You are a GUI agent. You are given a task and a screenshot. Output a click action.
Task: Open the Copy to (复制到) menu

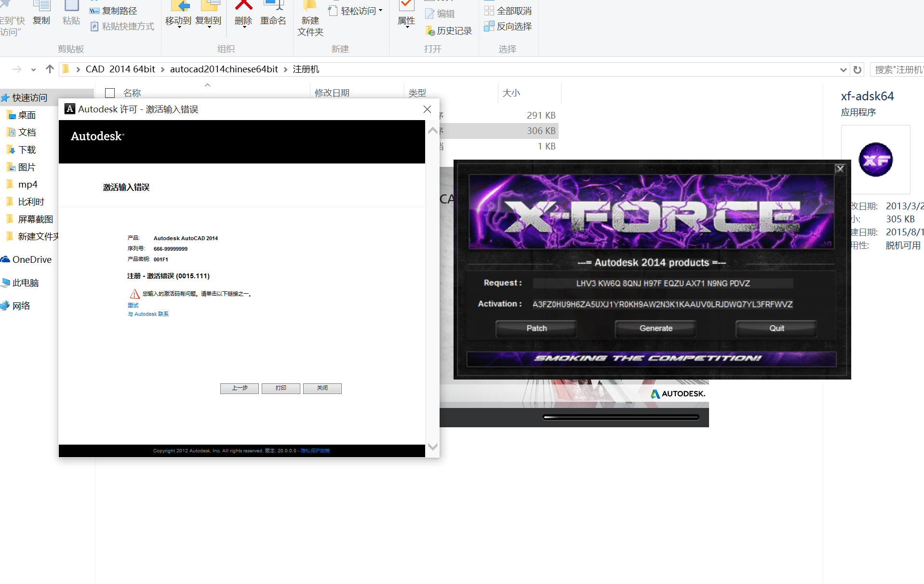coord(208,14)
